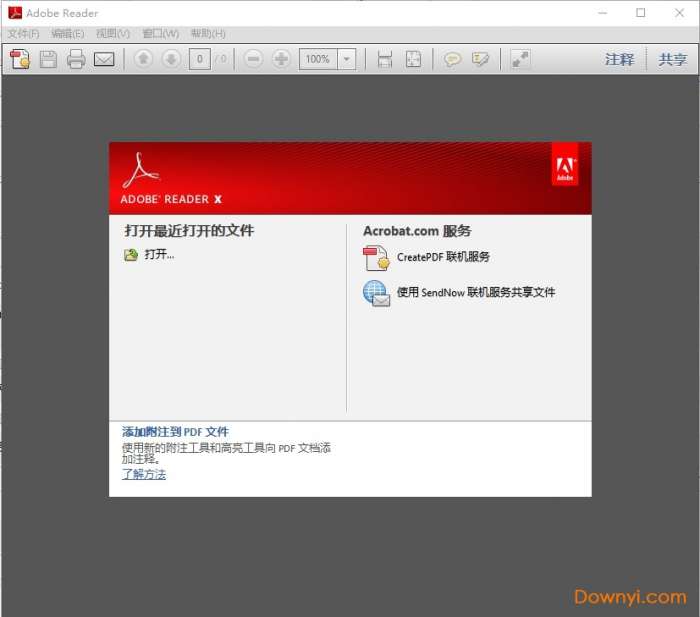700x617 pixels.
Task: Open the 窗口(W) menu
Action: click(161, 33)
